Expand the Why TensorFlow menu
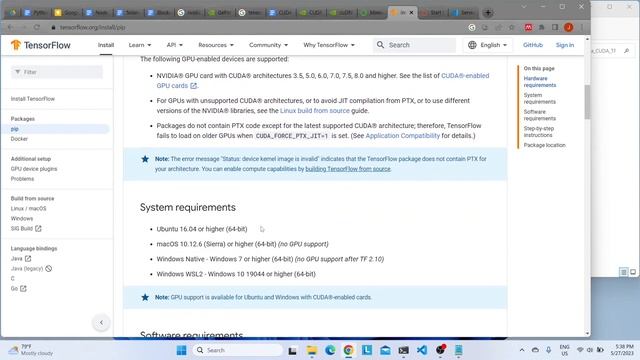This screenshot has width=640, height=360. 329,45
